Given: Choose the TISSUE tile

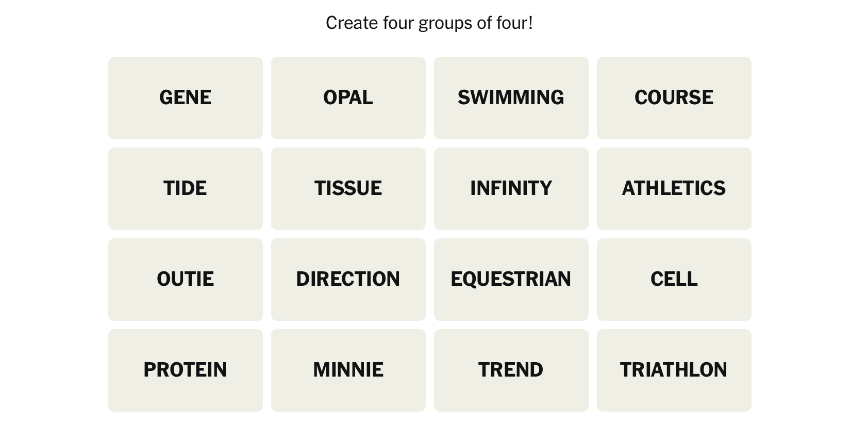Looking at the screenshot, I should (348, 188).
